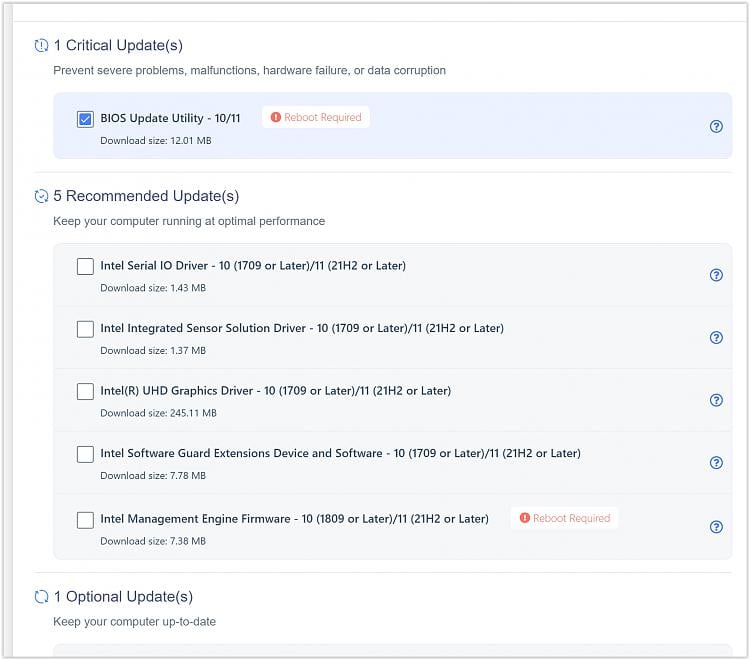
Task: Open help for Intel Integrated Sensor Solution Driver
Action: [716, 338]
